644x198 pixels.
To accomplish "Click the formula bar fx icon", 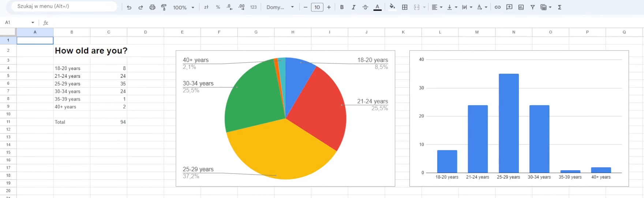I will (46, 23).
